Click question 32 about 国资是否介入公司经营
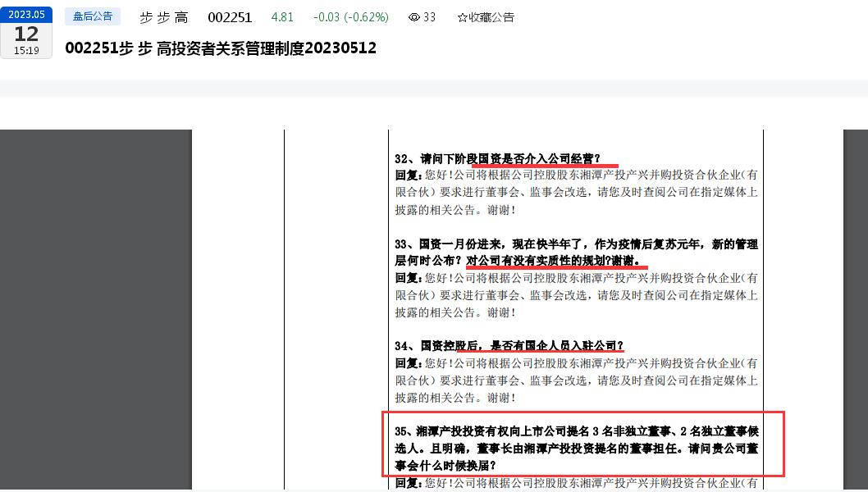Image resolution: width=868 pixels, height=492 pixels. pos(498,159)
